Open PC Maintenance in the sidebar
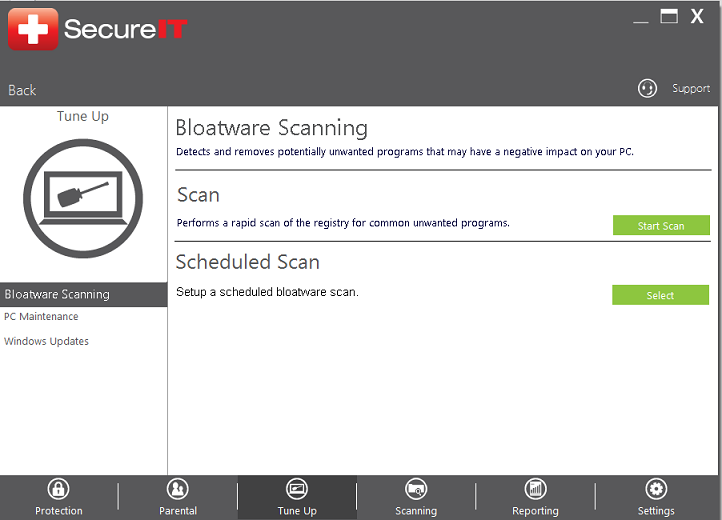The image size is (722, 520). (41, 317)
